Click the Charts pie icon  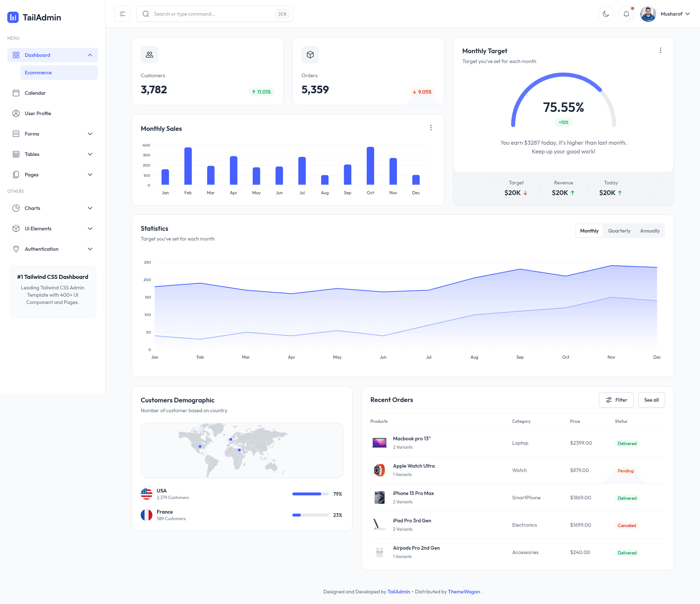pos(16,208)
